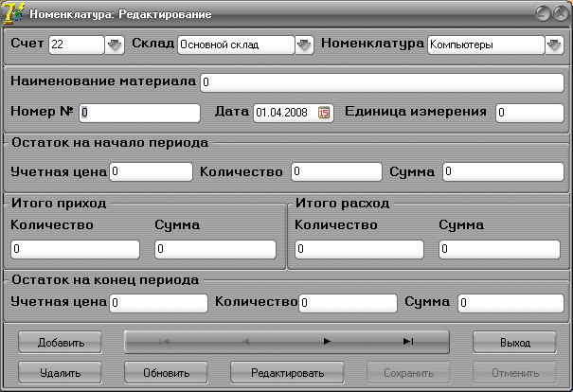Click the disabled Сохранить button
This screenshot has width=573, height=392.
coord(408,373)
